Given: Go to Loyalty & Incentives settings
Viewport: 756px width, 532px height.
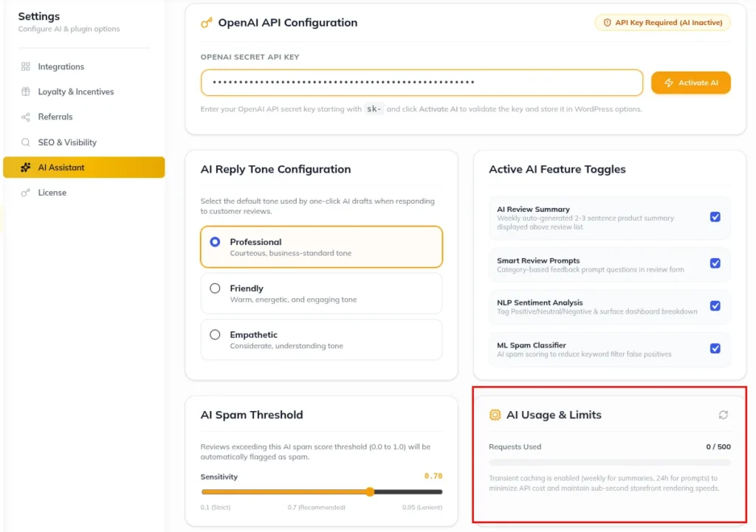Looking at the screenshot, I should [84, 91].
